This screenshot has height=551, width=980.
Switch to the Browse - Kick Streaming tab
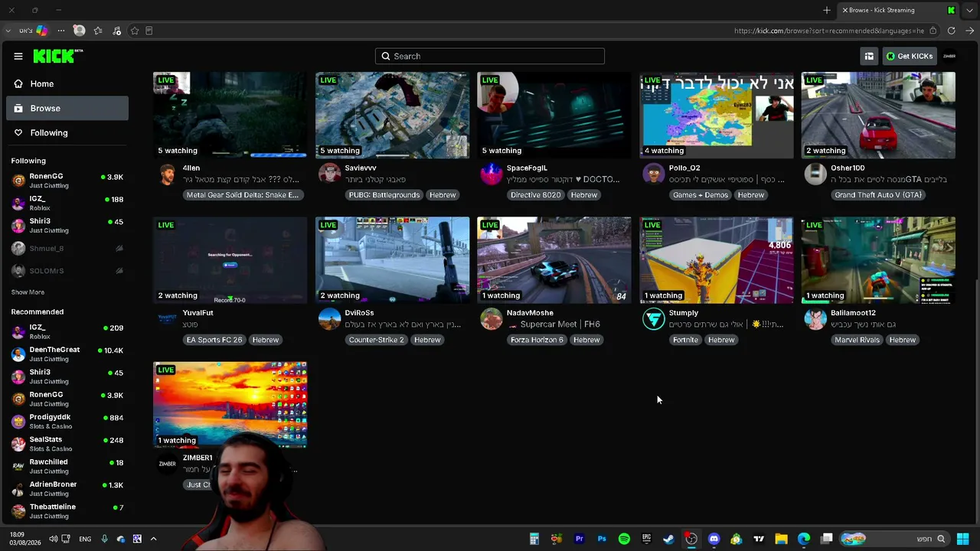click(899, 10)
